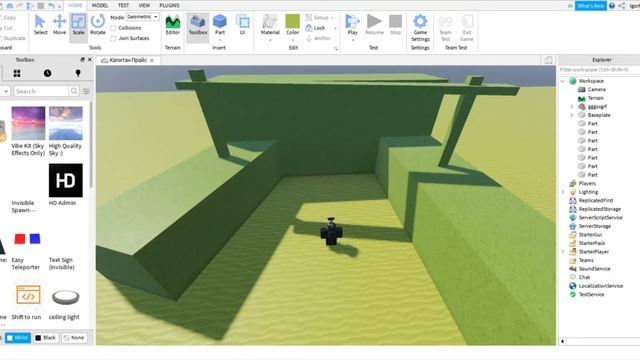This screenshot has width=640, height=360.
Task: Open Toolbox inventory grid tab
Action: (17, 73)
